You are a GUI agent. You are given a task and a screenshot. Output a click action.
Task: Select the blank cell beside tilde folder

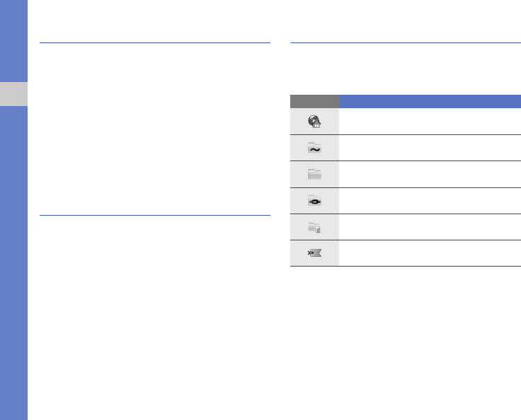[x=430, y=148]
